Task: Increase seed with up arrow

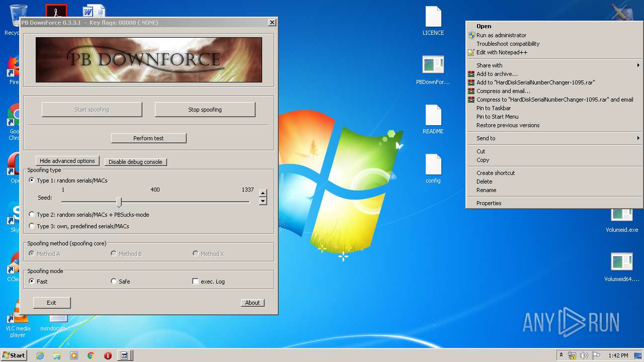Action: [x=263, y=193]
